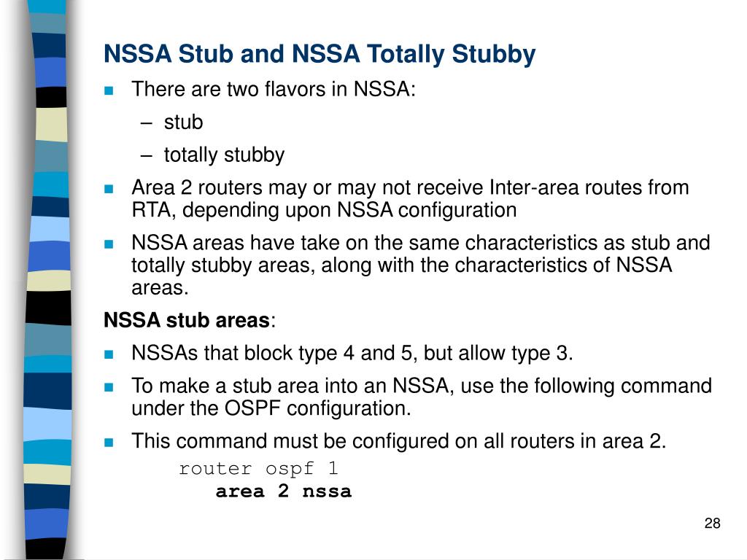Click the area 2 nssa command text
Image resolution: width=747 pixels, height=560 pixels.
pos(284,491)
